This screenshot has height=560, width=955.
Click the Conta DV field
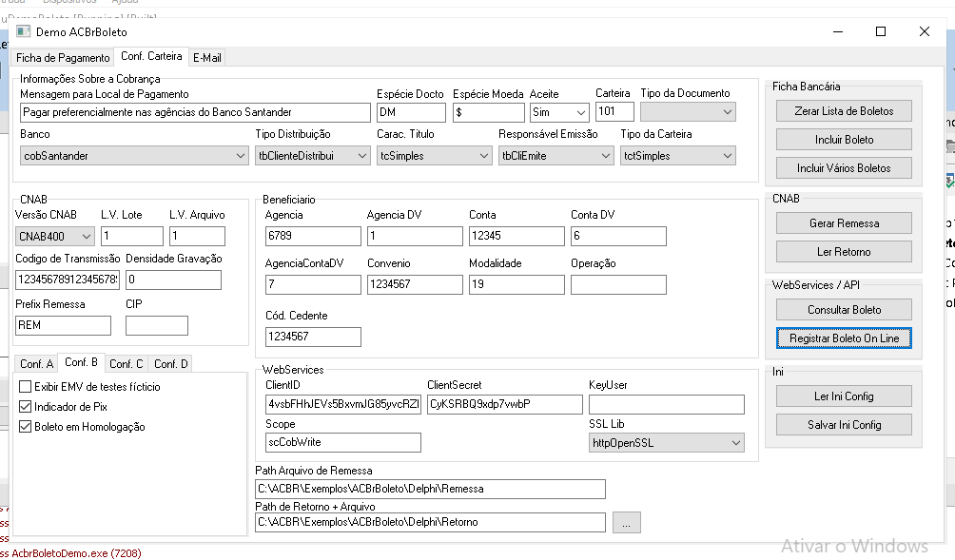618,236
